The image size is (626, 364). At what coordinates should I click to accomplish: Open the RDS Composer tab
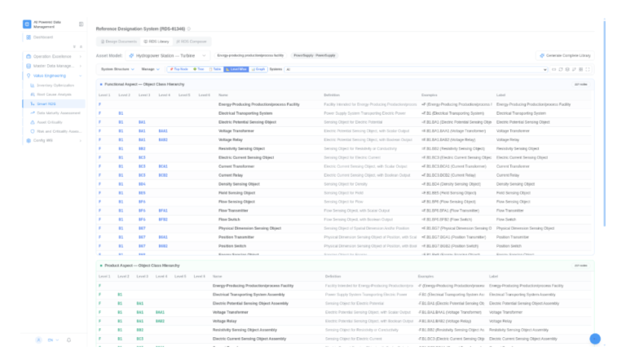(x=192, y=42)
